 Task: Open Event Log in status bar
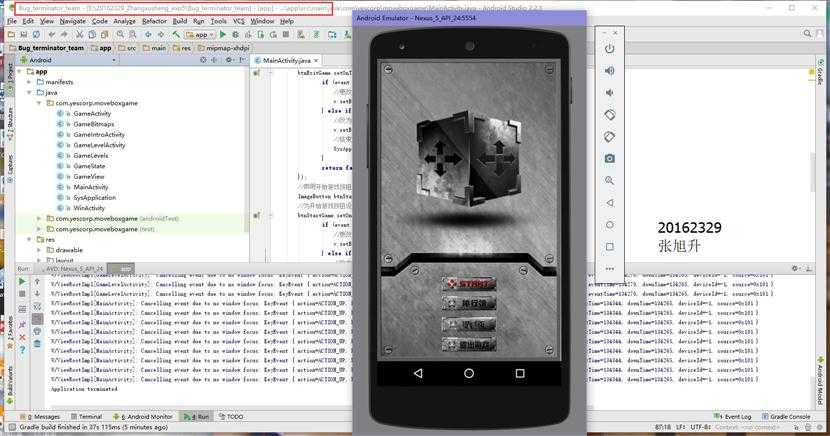tap(733, 416)
